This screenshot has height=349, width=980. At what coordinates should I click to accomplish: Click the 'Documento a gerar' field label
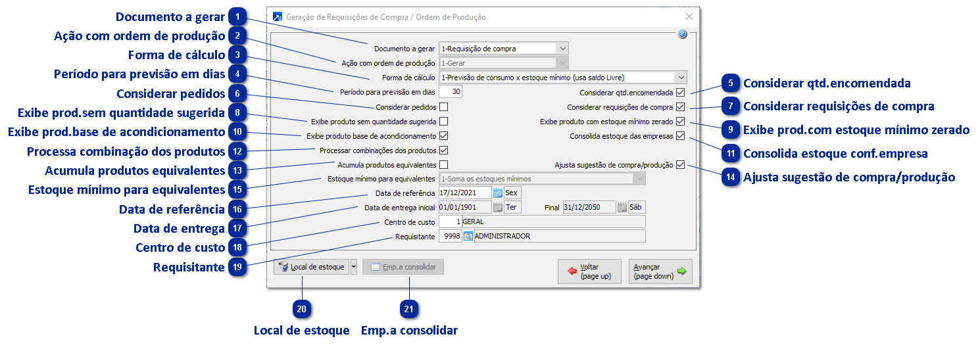pos(404,49)
